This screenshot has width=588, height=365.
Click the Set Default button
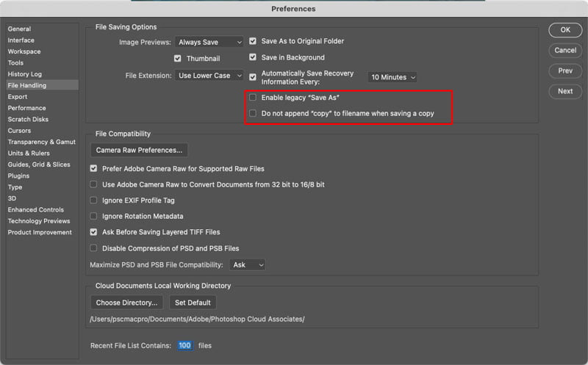tap(193, 303)
